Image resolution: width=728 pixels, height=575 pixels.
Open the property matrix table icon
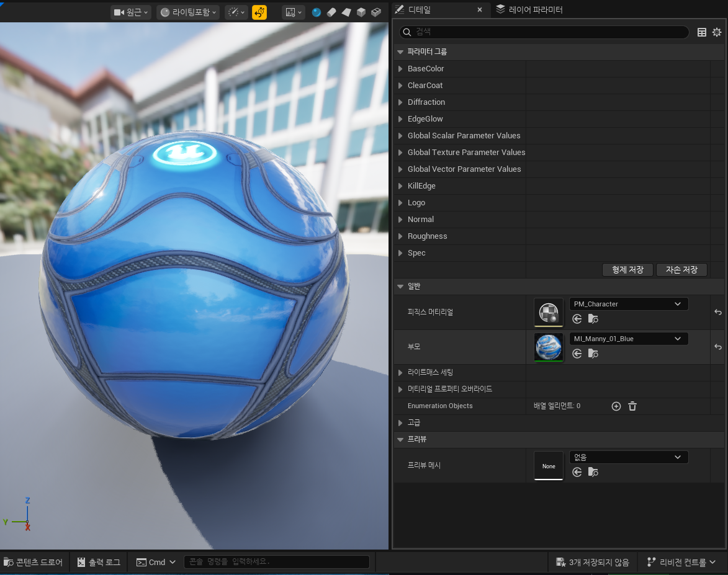point(702,32)
